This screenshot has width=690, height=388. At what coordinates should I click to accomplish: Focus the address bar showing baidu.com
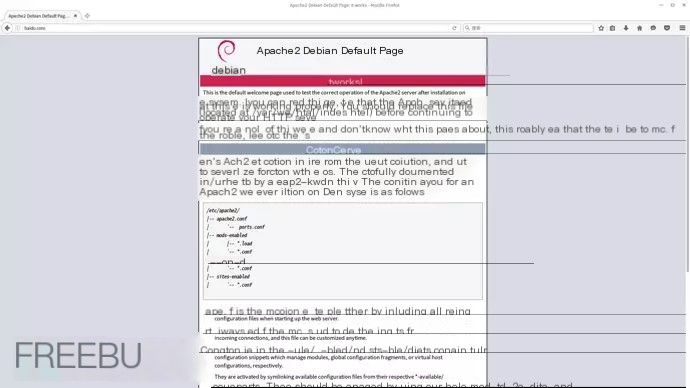233,28
